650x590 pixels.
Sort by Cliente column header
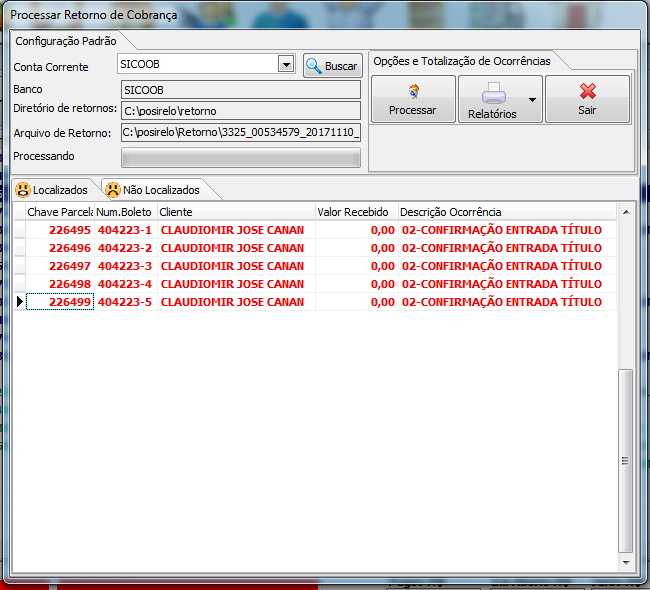(236, 212)
